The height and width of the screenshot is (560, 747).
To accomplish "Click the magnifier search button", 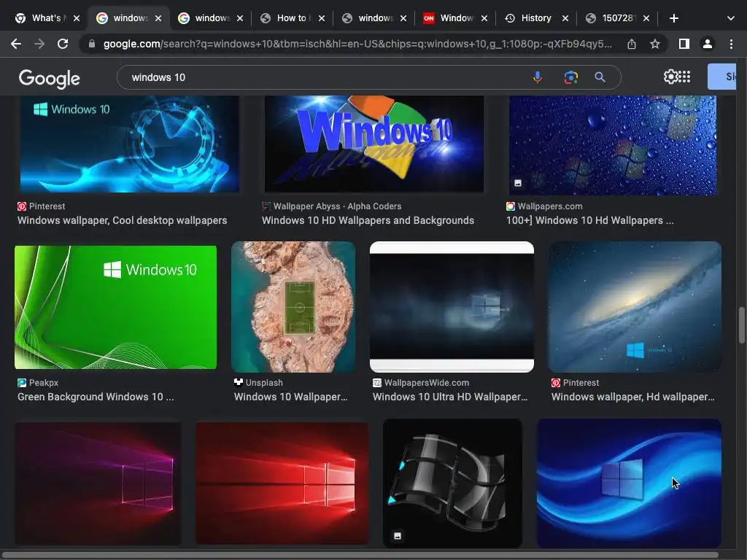I will click(x=600, y=77).
